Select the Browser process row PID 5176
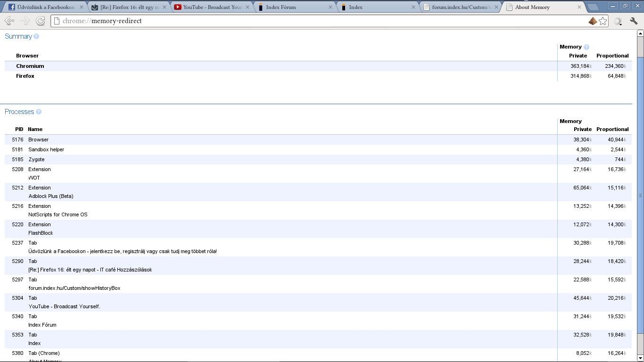The image size is (644, 362). (318, 140)
